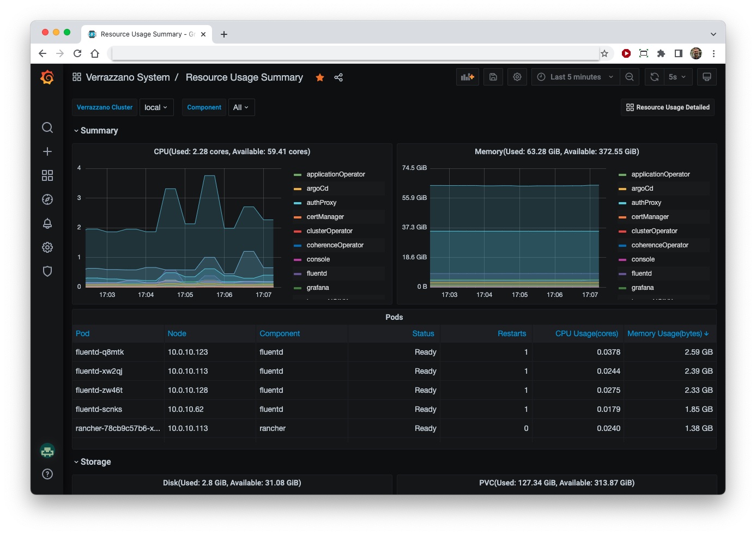
Task: Hide the fluentd series in CPU legend
Action: click(x=316, y=273)
